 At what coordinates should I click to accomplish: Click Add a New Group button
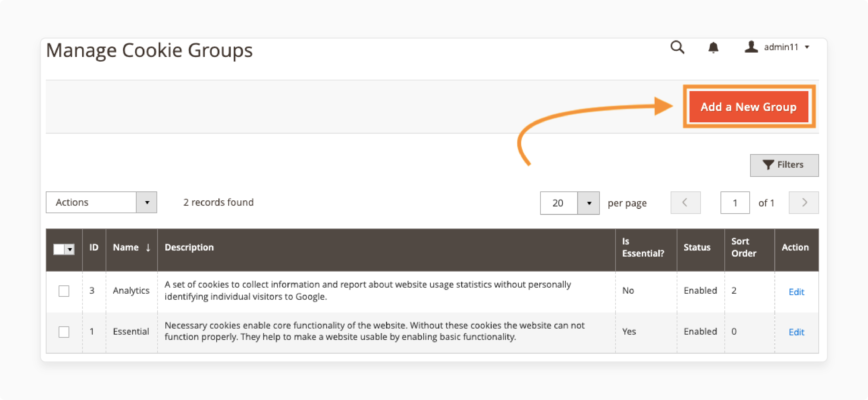(x=748, y=107)
